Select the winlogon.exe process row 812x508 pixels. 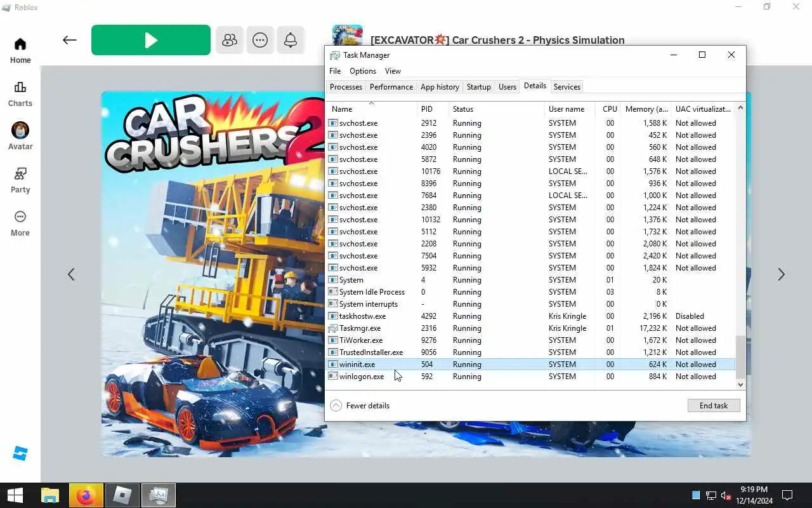point(530,377)
